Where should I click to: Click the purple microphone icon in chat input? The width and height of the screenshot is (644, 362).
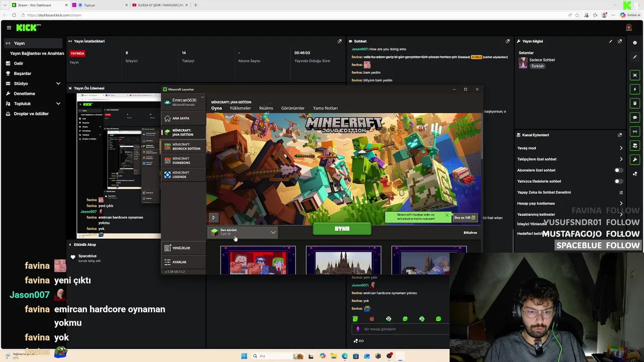358,329
